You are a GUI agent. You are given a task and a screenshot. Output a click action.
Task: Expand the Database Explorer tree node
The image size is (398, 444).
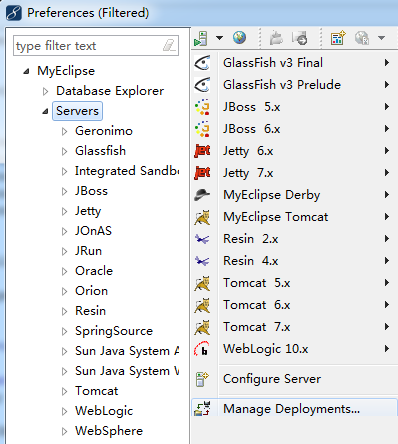tap(45, 91)
